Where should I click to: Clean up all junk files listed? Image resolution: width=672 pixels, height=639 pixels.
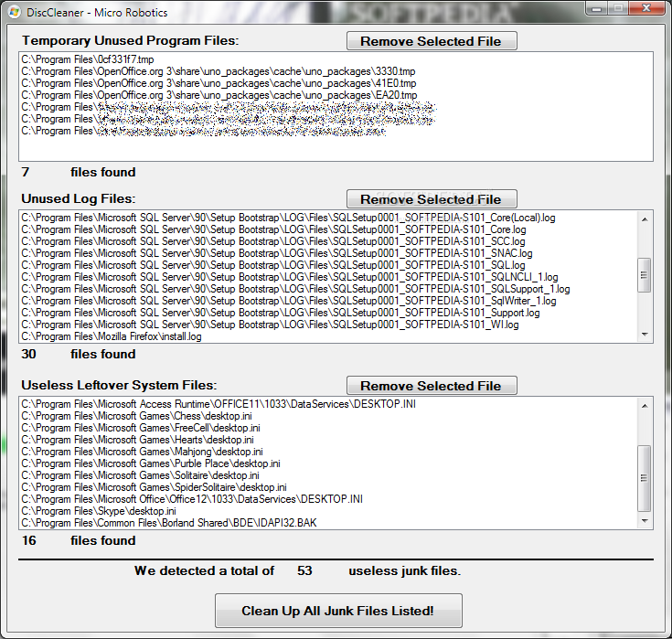[337, 611]
